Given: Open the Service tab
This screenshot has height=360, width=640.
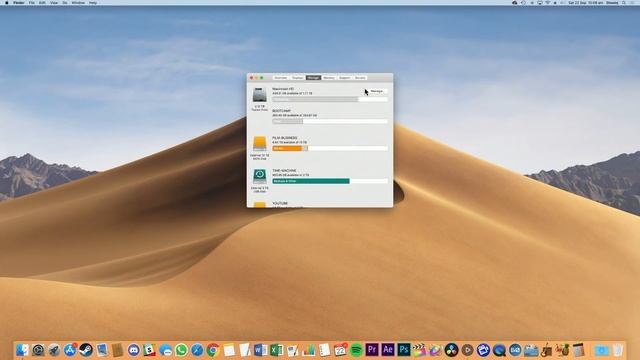Looking at the screenshot, I should click(x=360, y=78).
